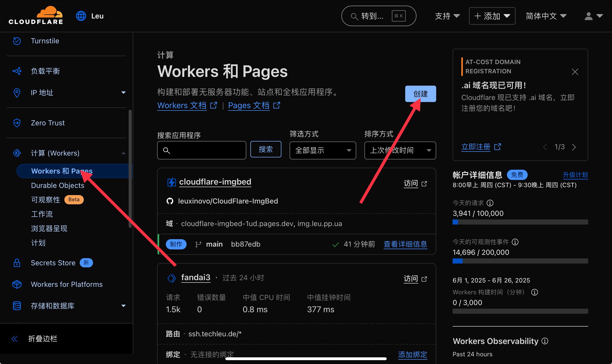Click the info icon next to 今天的请求
This screenshot has width=612, height=364.
(x=490, y=203)
